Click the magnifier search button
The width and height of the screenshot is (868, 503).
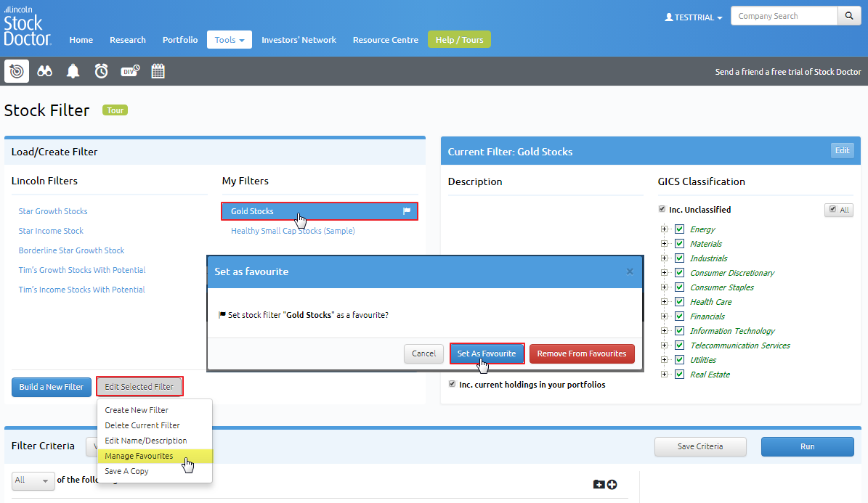(849, 16)
